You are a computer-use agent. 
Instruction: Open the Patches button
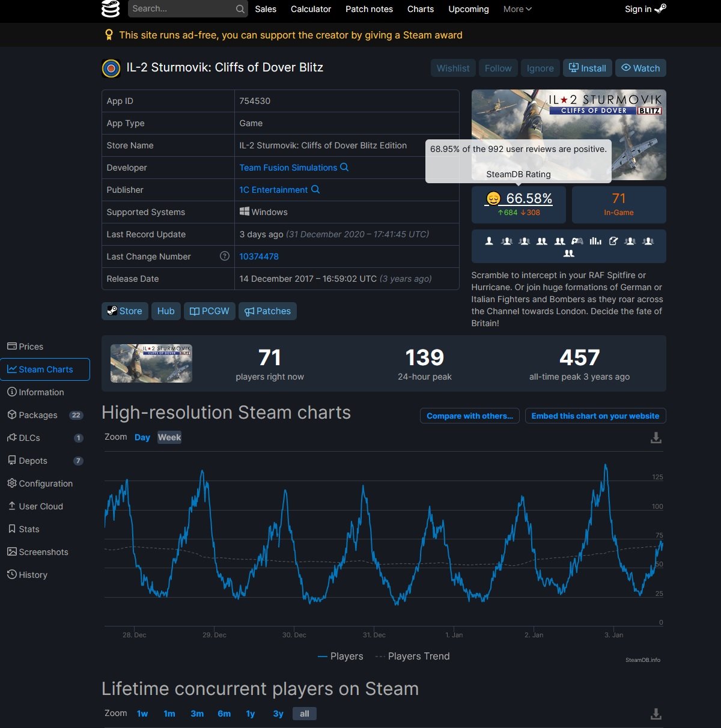pos(267,311)
